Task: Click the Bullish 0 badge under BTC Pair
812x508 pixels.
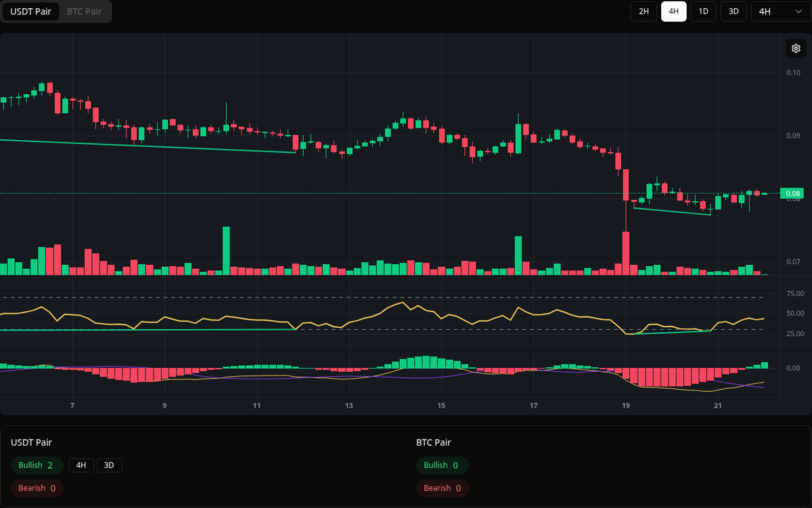Action: tap(443, 465)
